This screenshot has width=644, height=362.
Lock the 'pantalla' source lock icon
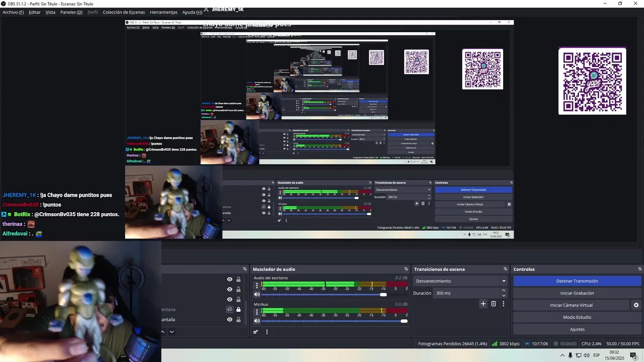[238, 320]
